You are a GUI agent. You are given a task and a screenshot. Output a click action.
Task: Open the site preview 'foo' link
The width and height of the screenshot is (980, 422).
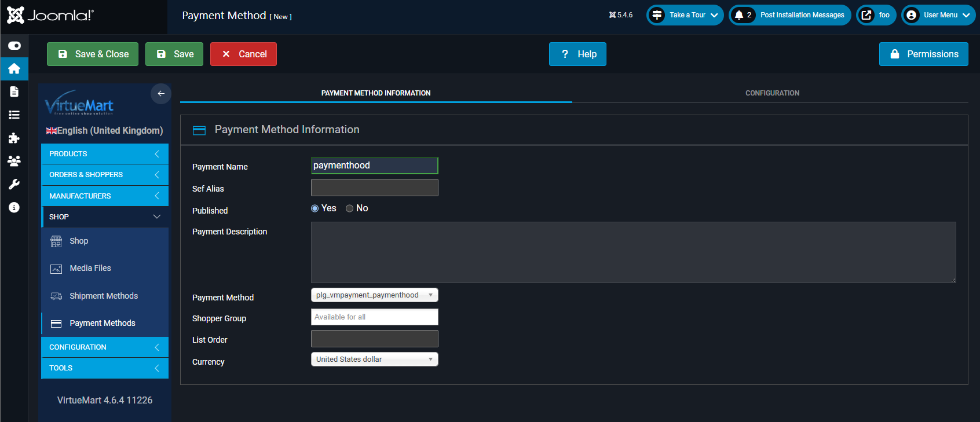876,15
